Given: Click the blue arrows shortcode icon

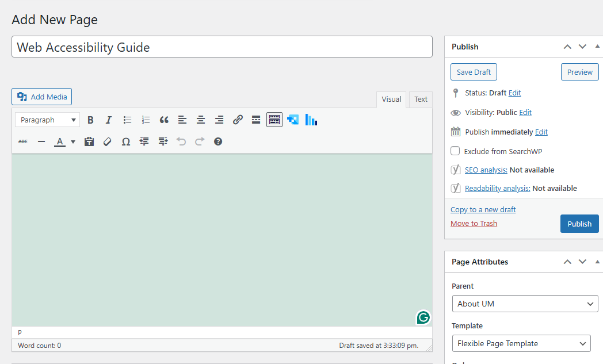Looking at the screenshot, I should tap(293, 120).
